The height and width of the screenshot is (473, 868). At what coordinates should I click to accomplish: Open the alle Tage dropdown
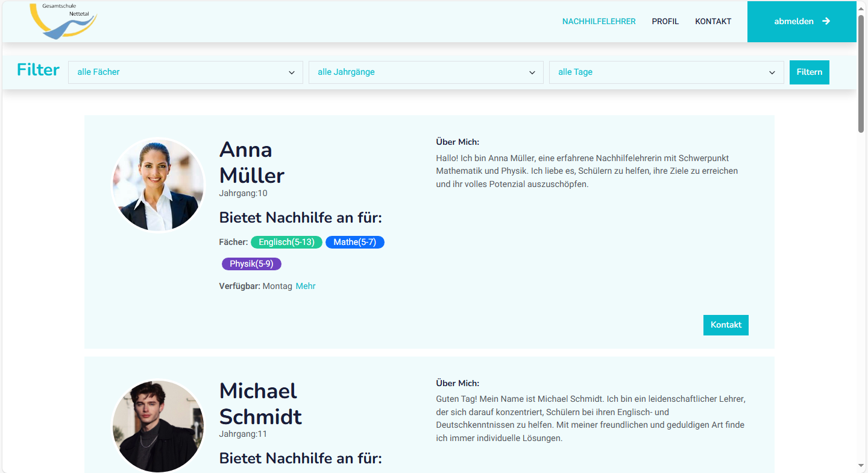click(x=666, y=72)
